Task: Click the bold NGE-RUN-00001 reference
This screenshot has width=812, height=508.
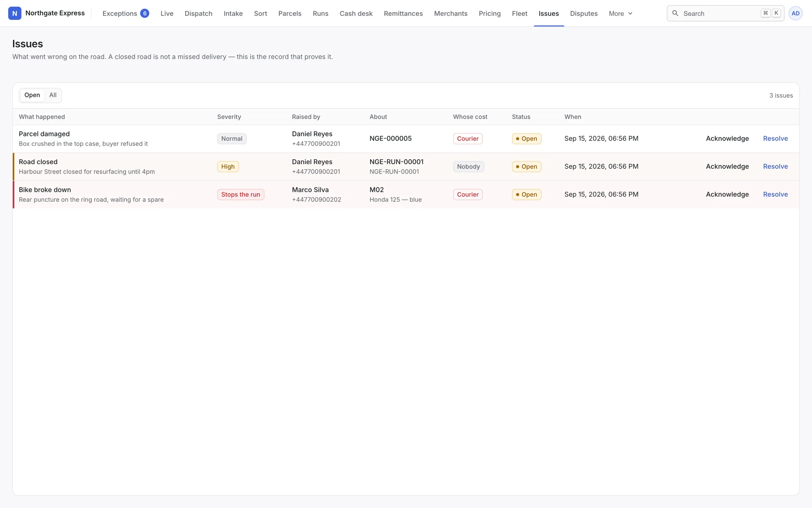Action: point(396,162)
